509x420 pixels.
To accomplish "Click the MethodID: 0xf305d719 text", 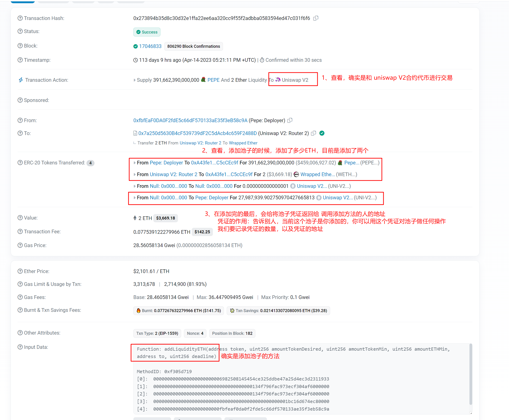I will click(x=164, y=371).
